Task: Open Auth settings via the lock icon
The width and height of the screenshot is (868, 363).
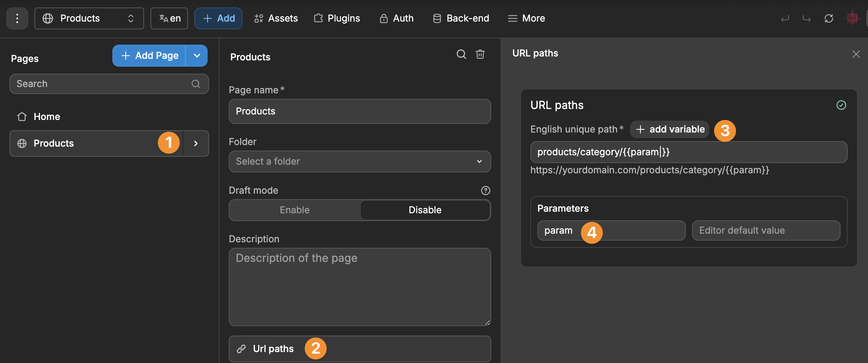Action: (x=396, y=18)
